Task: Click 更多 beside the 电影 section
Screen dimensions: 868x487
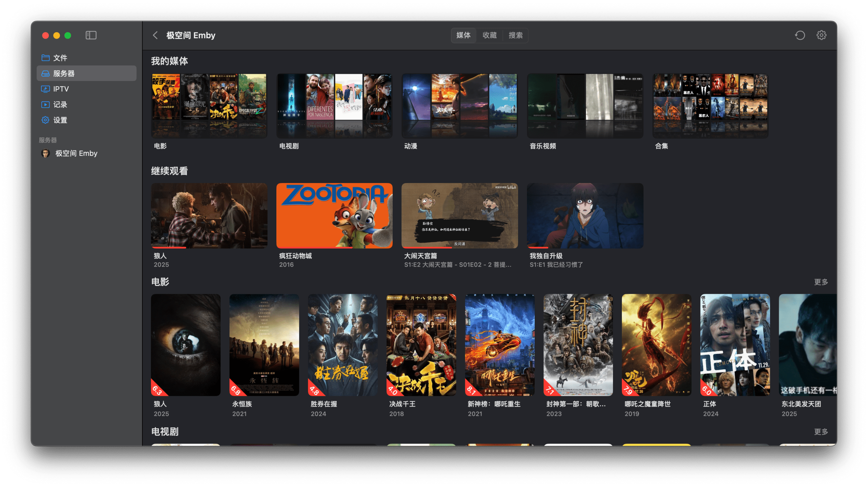Action: click(821, 282)
